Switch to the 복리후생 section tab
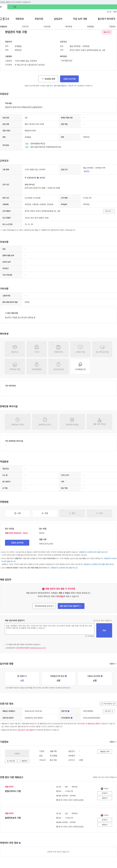 [69, 27]
